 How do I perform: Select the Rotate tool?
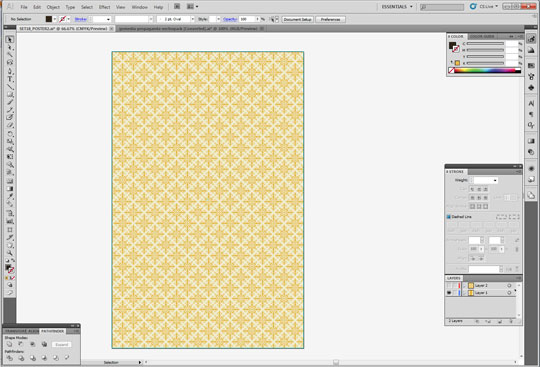coord(10,134)
